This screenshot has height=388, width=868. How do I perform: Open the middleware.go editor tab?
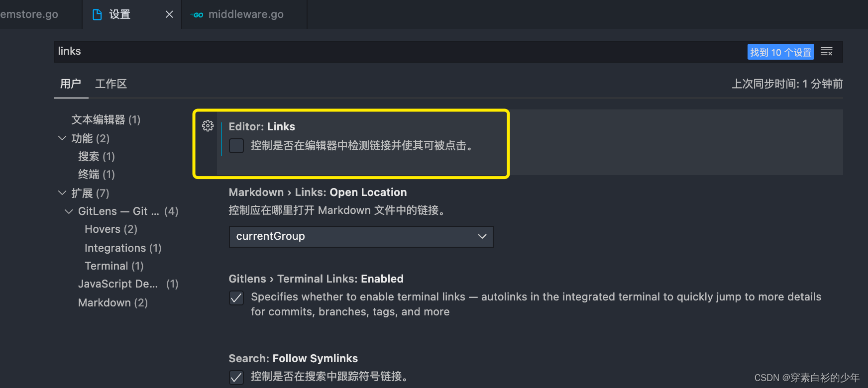coord(245,14)
